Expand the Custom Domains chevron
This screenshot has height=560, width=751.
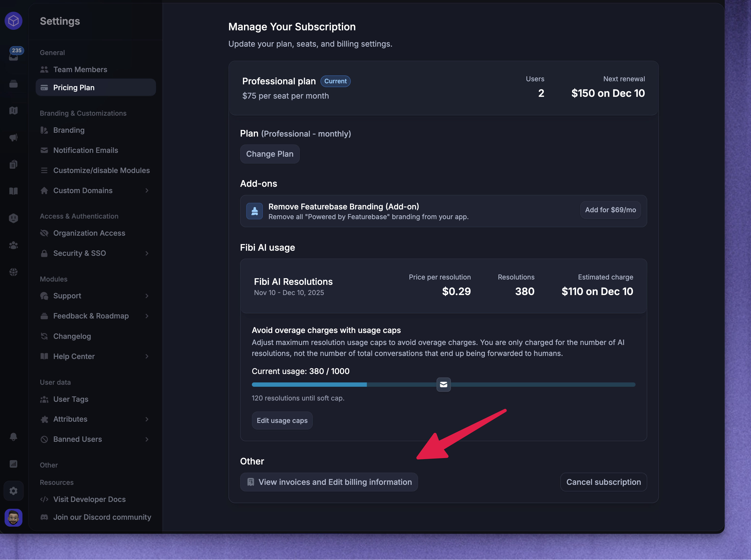(x=147, y=191)
